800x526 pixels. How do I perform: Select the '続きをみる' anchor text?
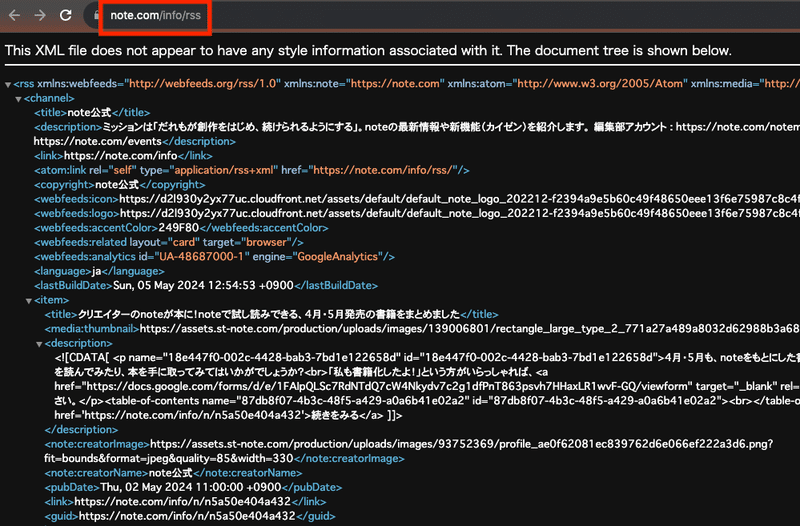tap(333, 415)
